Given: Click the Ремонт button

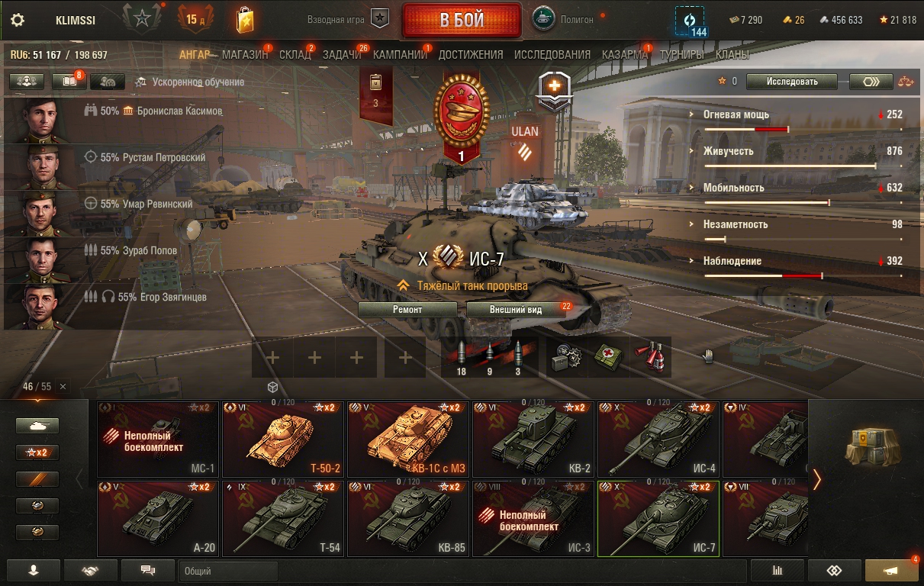Looking at the screenshot, I should click(407, 309).
